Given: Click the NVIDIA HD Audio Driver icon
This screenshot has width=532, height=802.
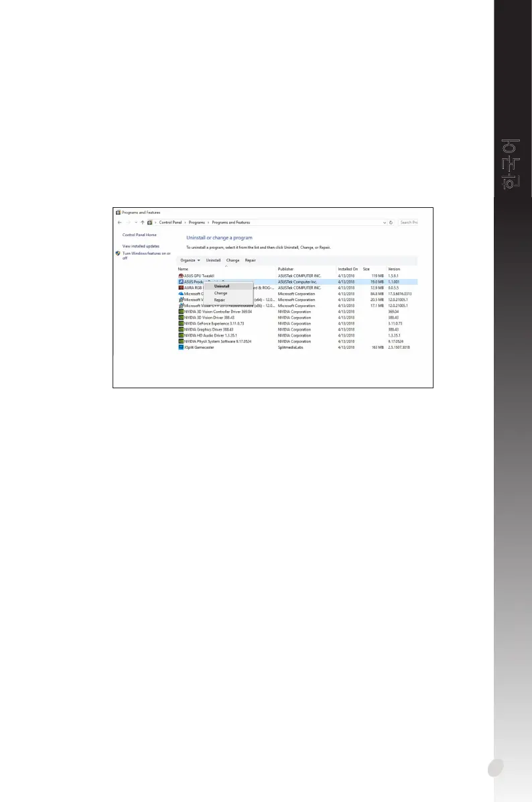Looking at the screenshot, I should (x=181, y=335).
